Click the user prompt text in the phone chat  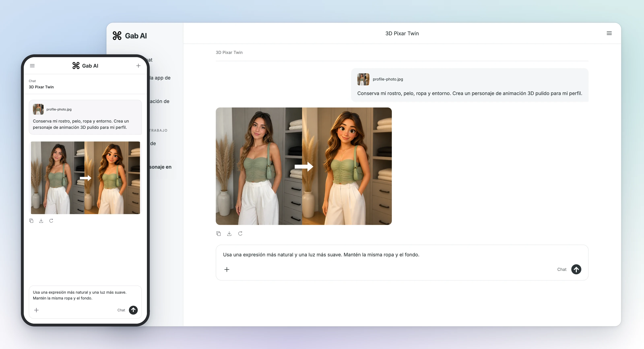(x=81, y=124)
